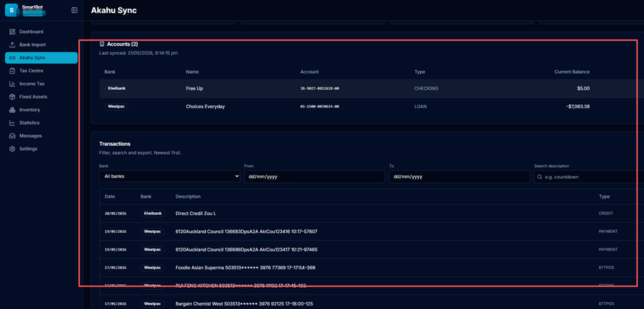Click the Messages inbox icon
Screen dimensions: 644x309
click(12, 136)
